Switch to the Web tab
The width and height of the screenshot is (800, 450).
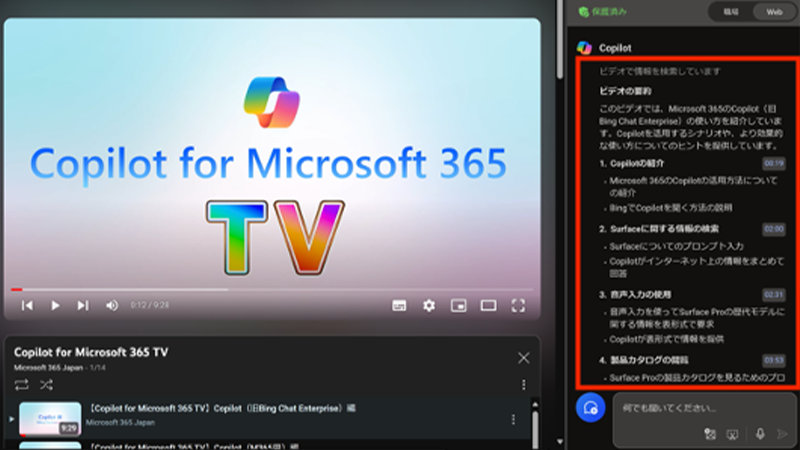point(774,12)
